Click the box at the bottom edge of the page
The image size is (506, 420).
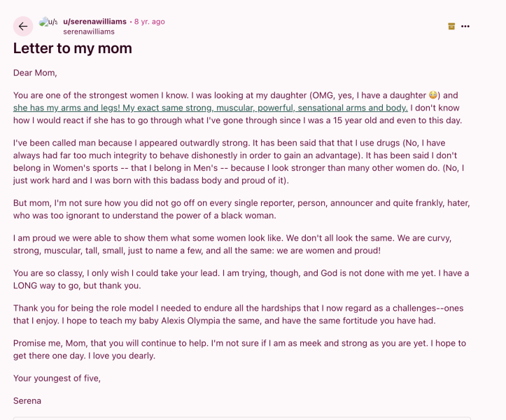pos(241,417)
